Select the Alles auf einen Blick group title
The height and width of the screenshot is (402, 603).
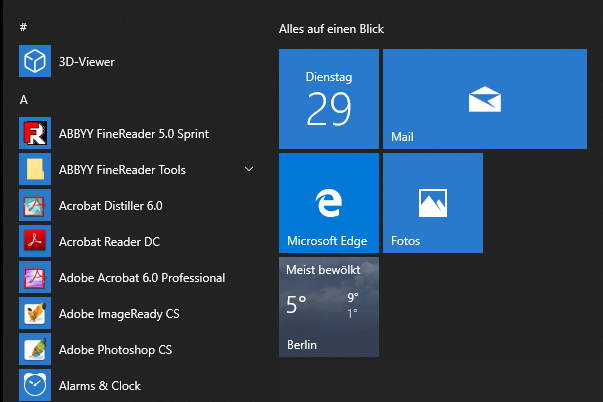tap(331, 29)
